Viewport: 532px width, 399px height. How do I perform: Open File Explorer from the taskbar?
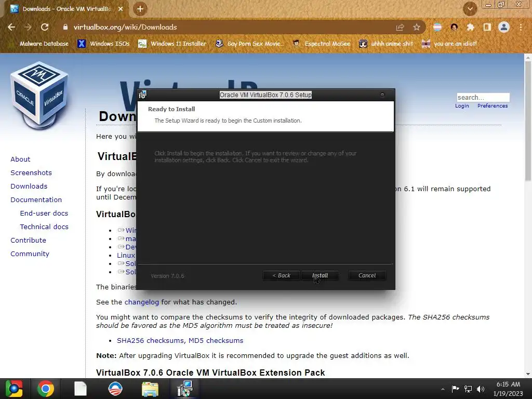tap(150, 389)
